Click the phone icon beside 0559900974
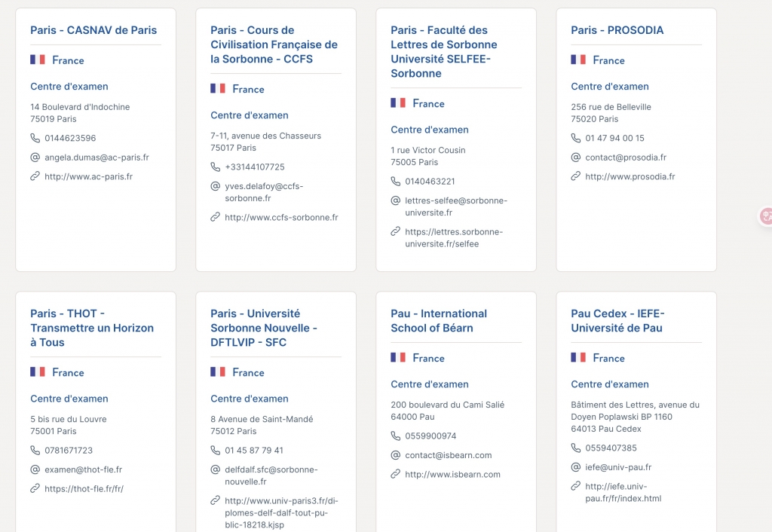This screenshot has width=772, height=532. click(x=396, y=436)
